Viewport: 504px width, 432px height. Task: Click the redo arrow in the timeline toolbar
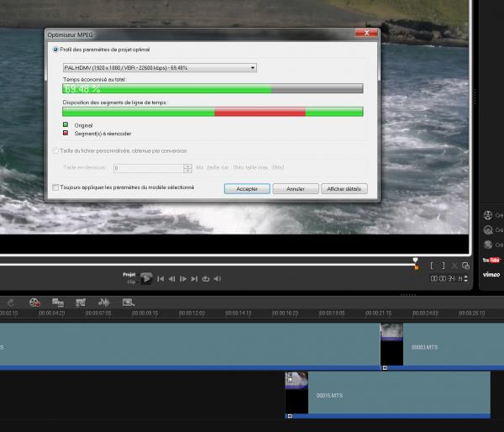click(x=11, y=303)
